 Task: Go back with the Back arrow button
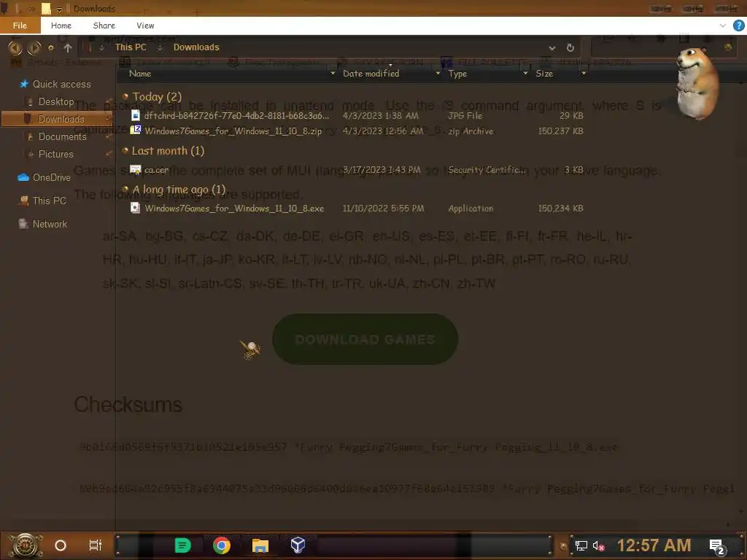[x=15, y=47]
